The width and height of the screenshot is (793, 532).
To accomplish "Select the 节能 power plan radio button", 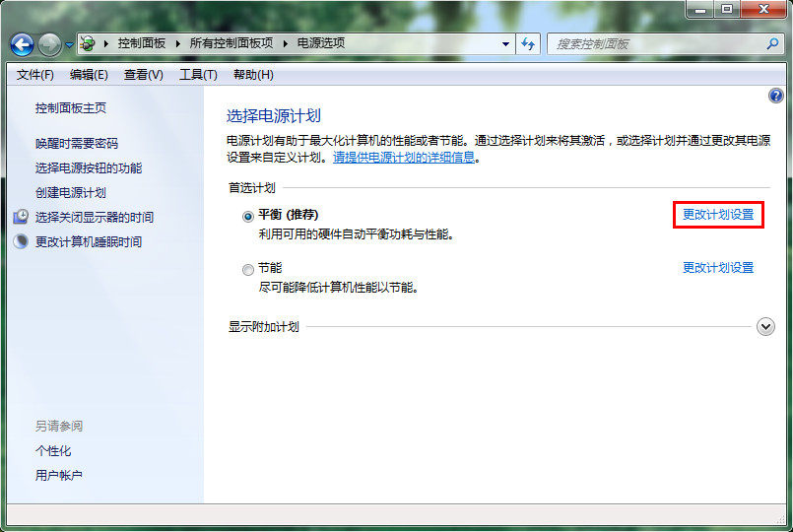I will (x=248, y=269).
